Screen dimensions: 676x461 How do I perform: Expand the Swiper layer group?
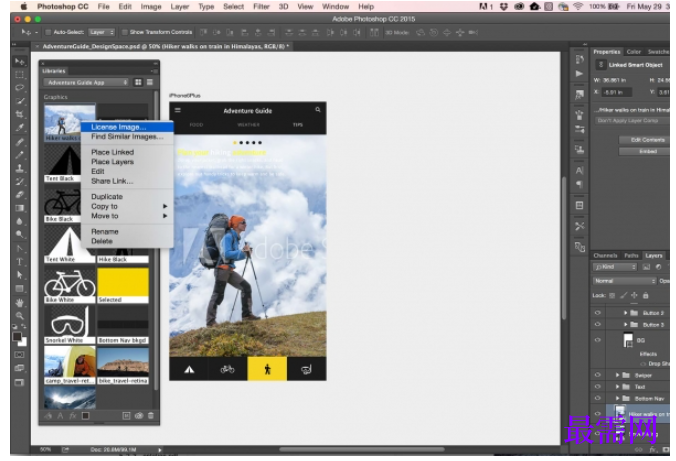617,375
